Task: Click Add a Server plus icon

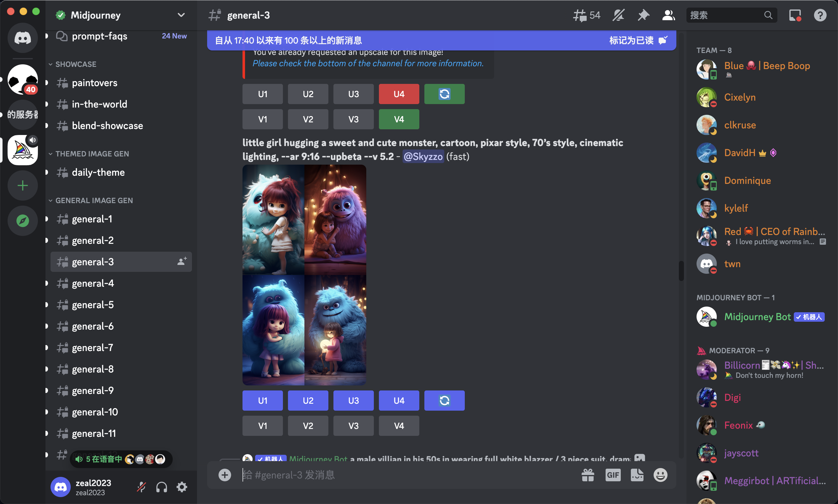Action: coord(23,185)
